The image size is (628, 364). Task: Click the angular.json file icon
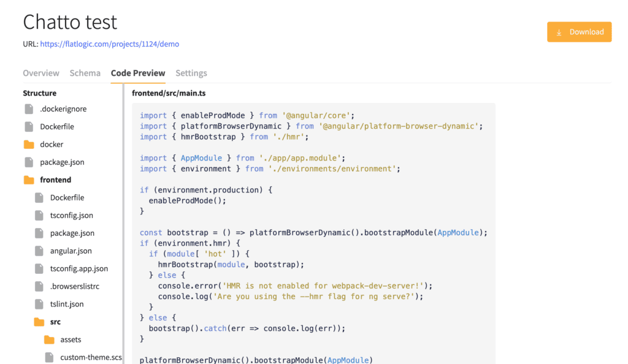pyautogui.click(x=39, y=251)
